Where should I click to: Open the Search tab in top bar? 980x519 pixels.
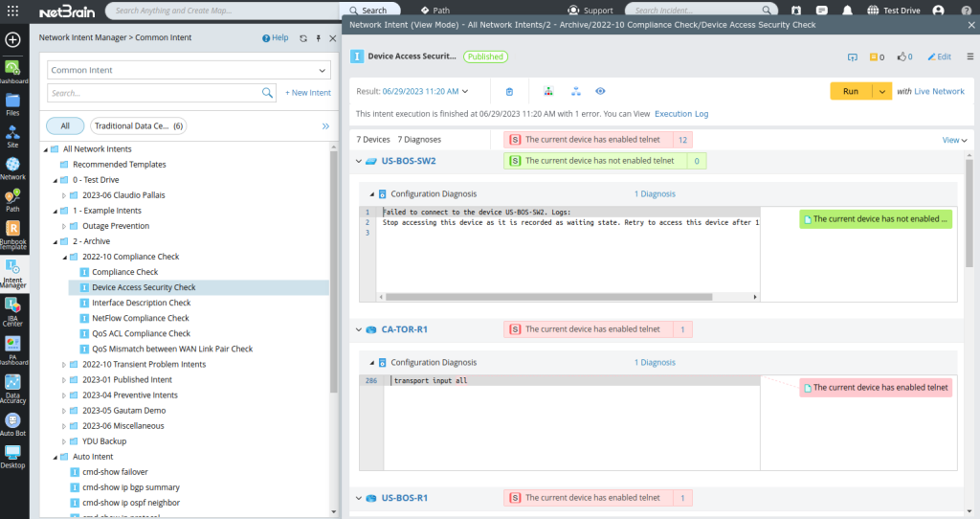[x=368, y=11]
